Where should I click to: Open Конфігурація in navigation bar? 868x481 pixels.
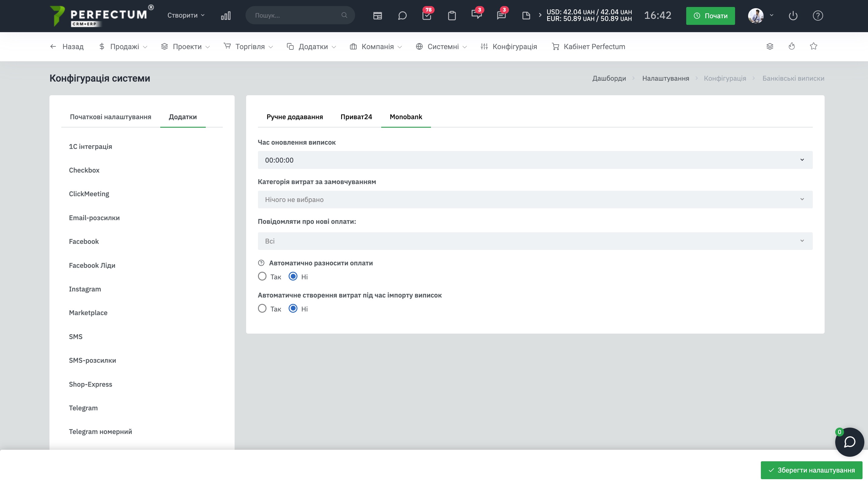coord(509,46)
